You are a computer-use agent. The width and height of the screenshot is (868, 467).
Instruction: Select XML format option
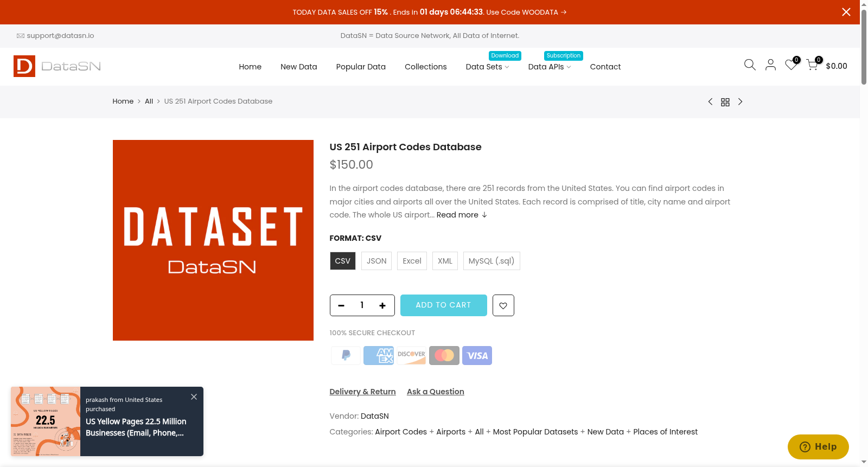click(x=445, y=261)
